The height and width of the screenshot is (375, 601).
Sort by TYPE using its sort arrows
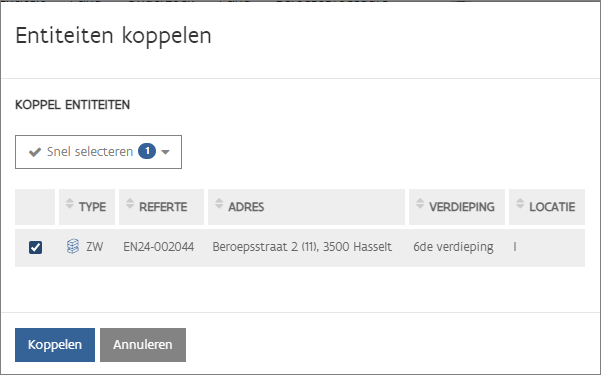pyautogui.click(x=69, y=203)
